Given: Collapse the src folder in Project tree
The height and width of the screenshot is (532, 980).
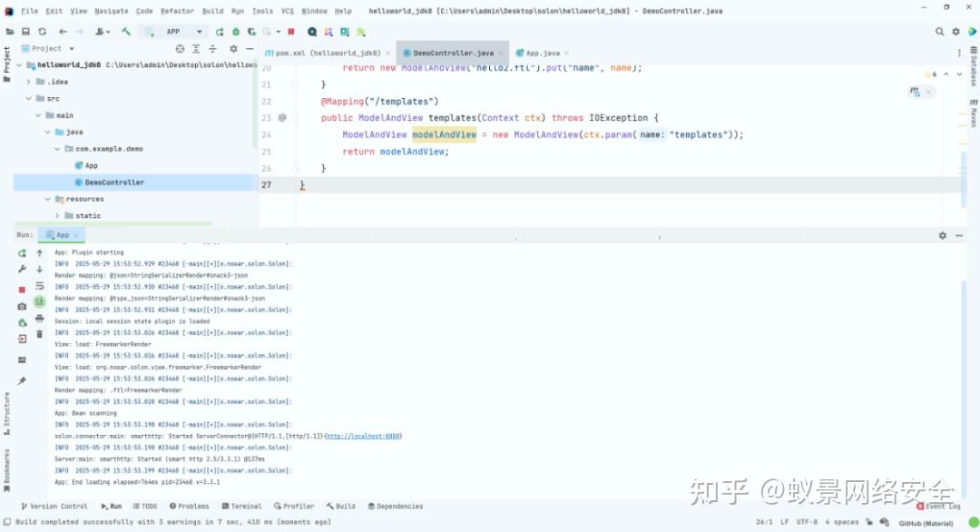Looking at the screenshot, I should point(30,98).
